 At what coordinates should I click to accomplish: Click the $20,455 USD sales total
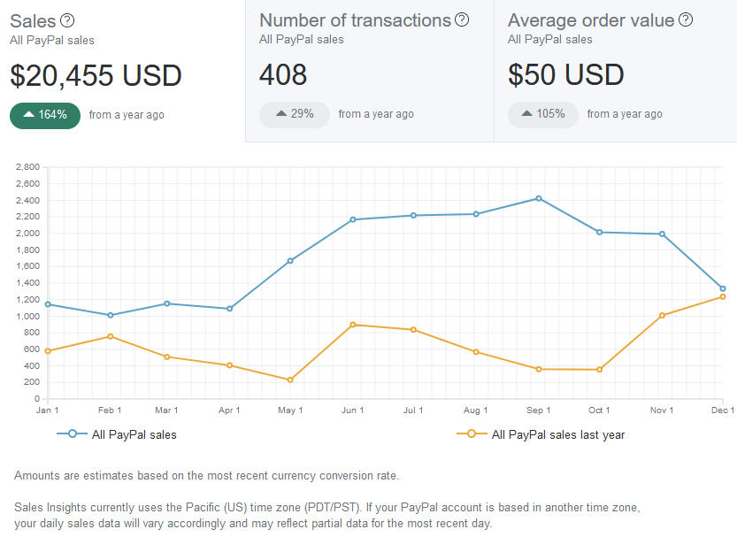tap(96, 76)
